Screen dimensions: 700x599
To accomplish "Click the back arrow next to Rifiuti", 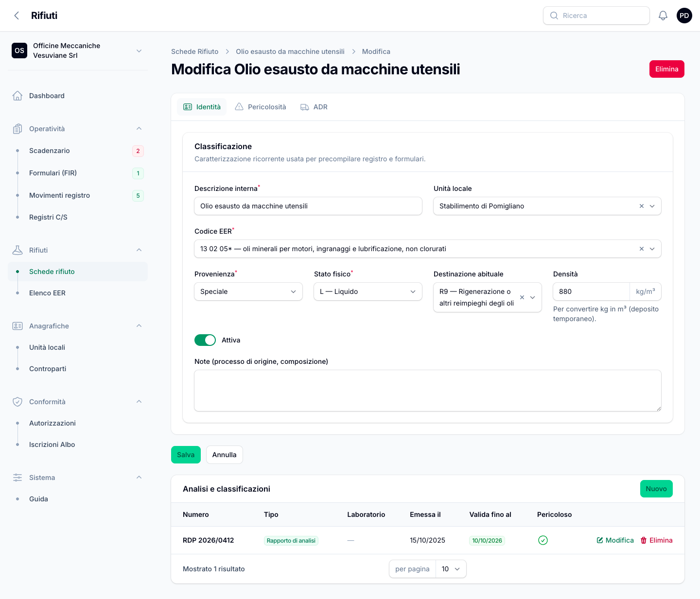I will click(x=17, y=16).
